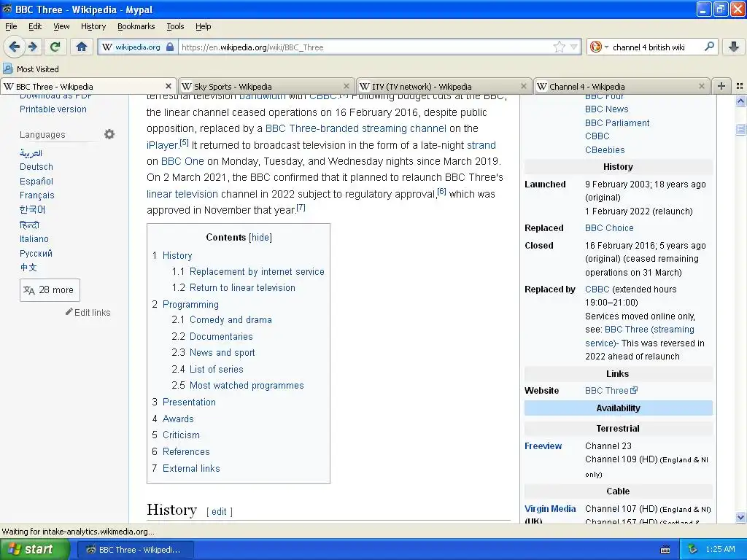
Task: Click the Edit links pencil link
Action: [x=88, y=312]
